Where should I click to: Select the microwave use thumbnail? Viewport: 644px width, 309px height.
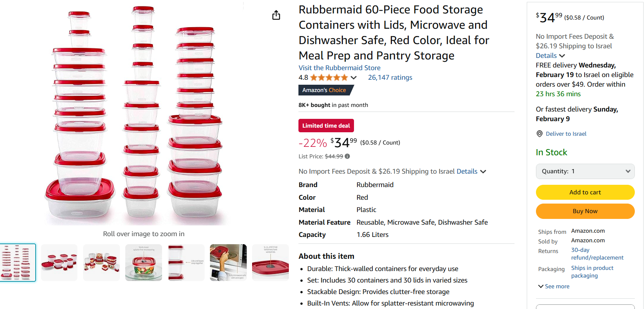point(228,263)
